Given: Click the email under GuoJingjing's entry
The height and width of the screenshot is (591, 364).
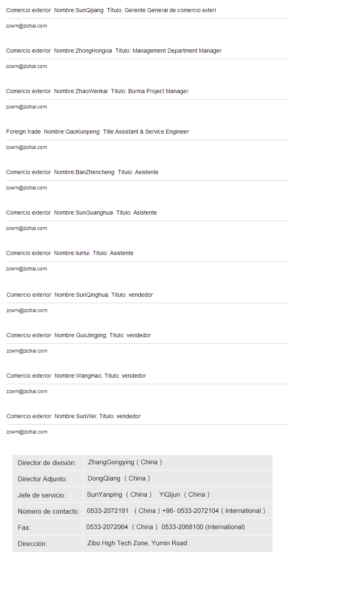Looking at the screenshot, I should [27, 351].
